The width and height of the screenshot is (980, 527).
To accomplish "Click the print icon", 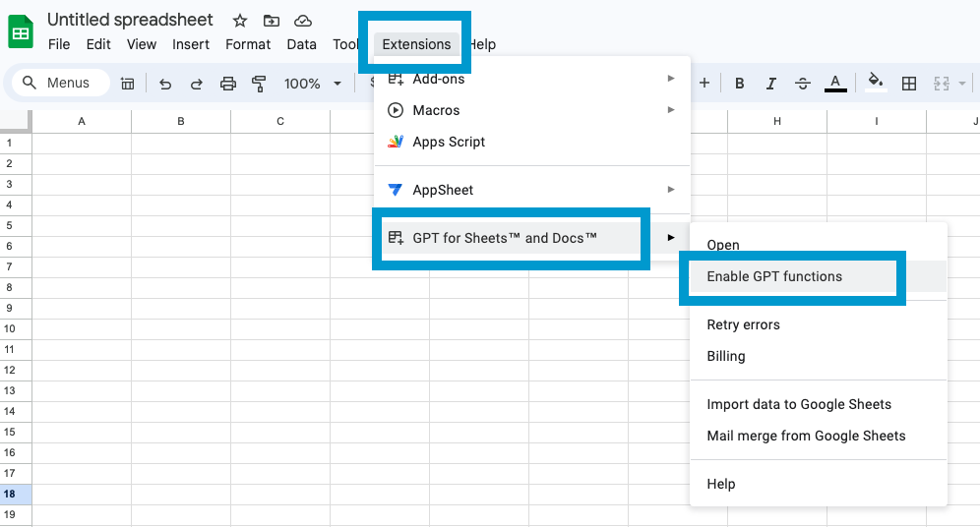I will click(x=228, y=84).
